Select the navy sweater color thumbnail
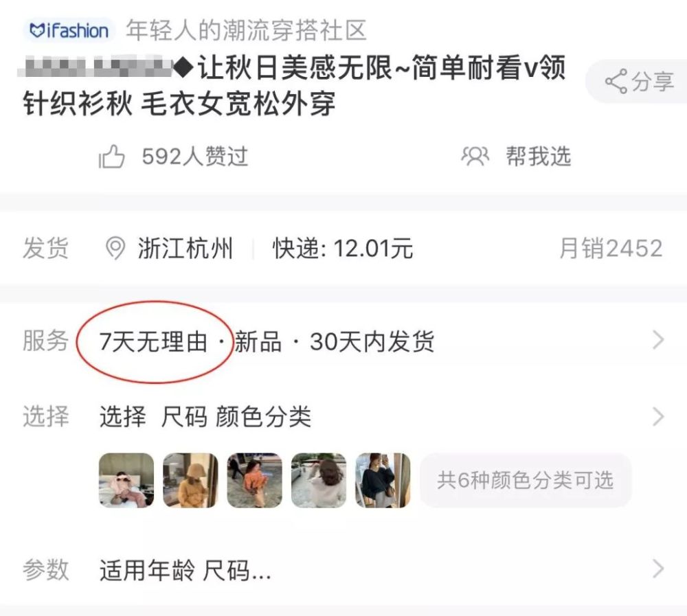 pyautogui.click(x=383, y=480)
